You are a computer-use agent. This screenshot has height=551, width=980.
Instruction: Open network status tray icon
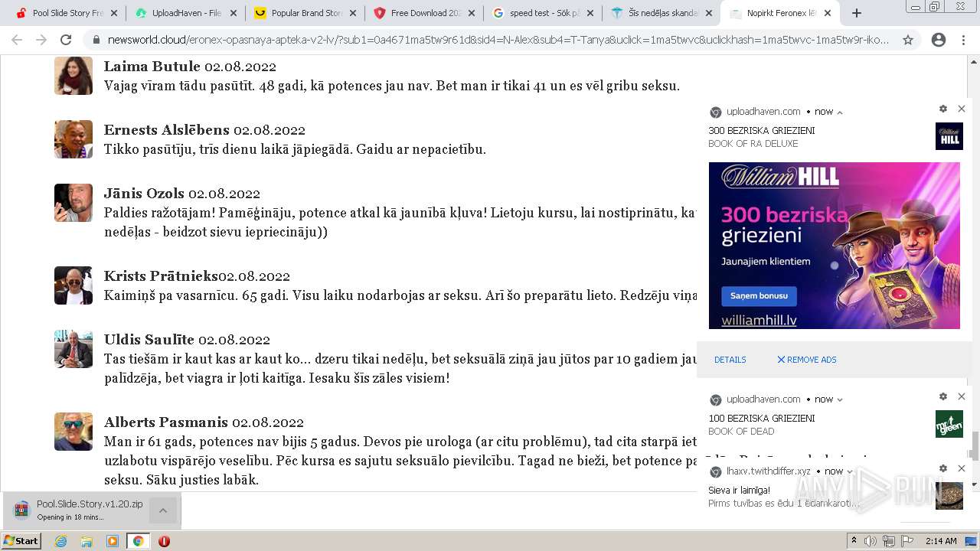[888, 541]
